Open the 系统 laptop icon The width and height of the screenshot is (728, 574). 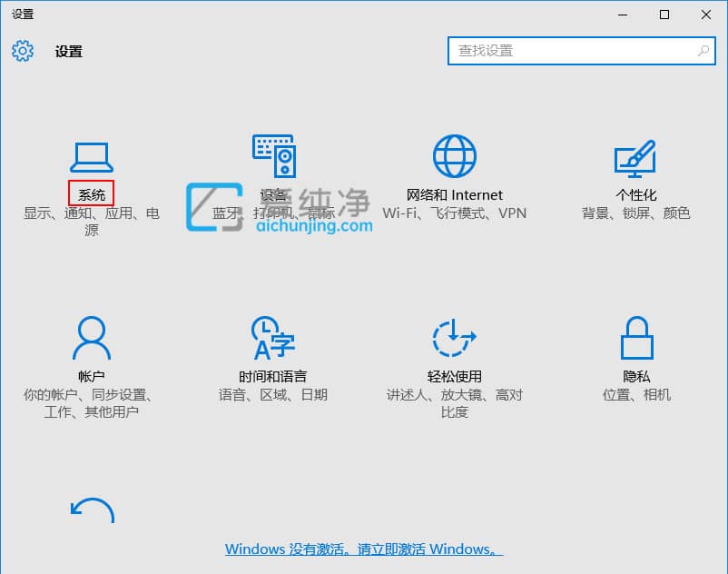(92, 157)
